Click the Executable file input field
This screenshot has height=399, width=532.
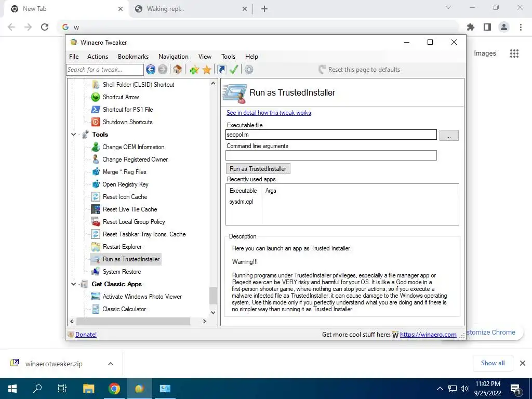point(331,135)
